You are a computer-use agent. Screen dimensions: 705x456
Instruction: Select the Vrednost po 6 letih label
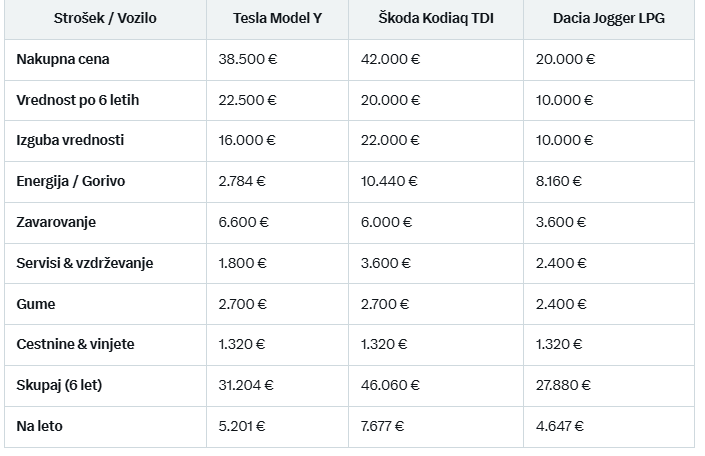(x=78, y=100)
